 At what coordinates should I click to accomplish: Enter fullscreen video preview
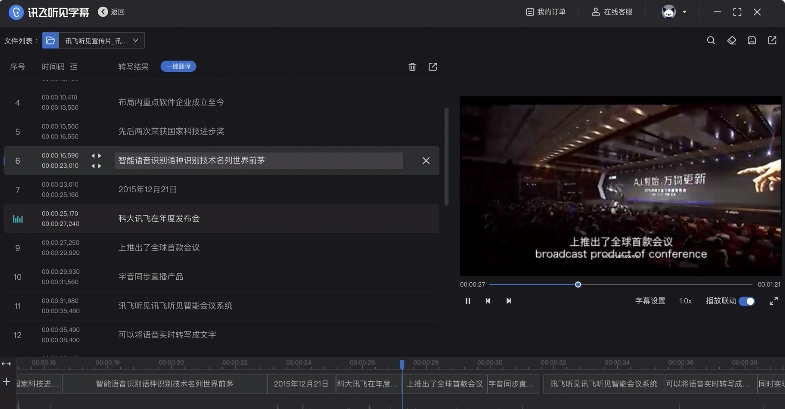click(x=773, y=300)
